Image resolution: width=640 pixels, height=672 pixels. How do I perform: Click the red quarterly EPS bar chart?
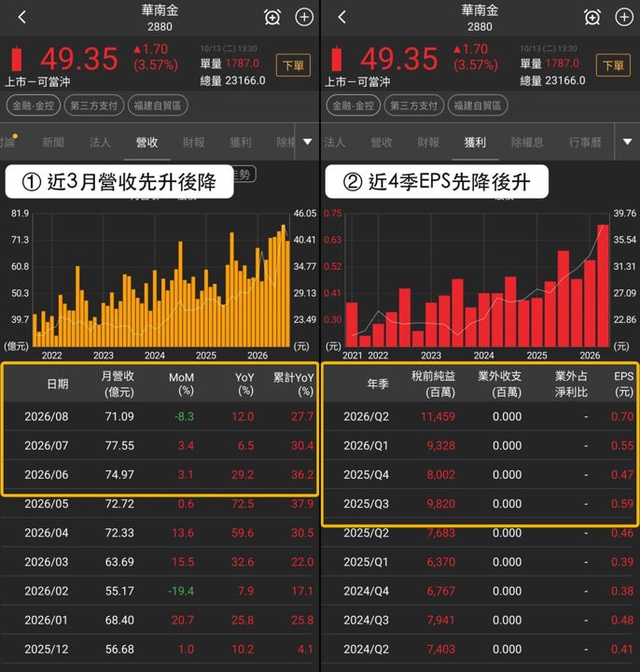coord(478,281)
